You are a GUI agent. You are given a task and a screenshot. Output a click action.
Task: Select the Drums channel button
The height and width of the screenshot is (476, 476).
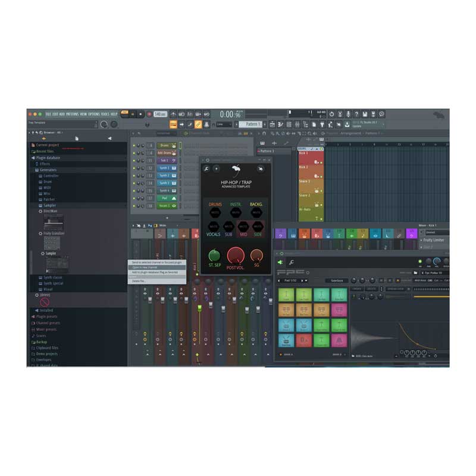pyautogui.click(x=167, y=145)
